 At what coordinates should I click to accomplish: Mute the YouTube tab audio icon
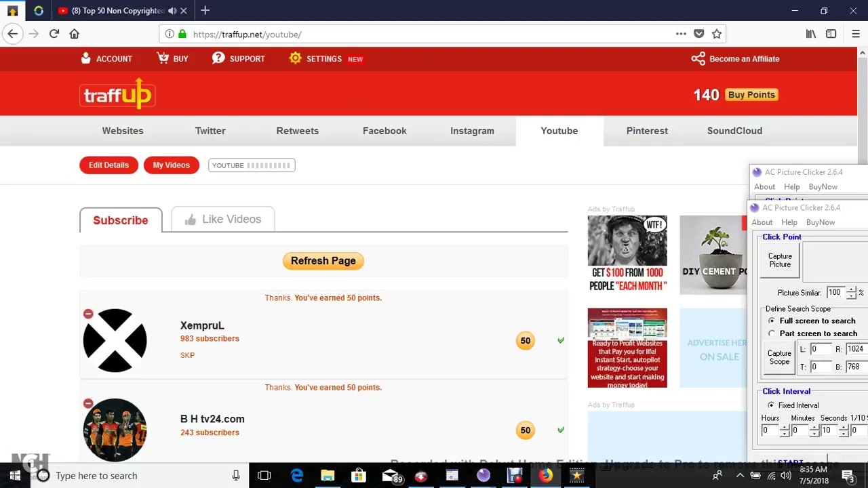click(x=172, y=10)
